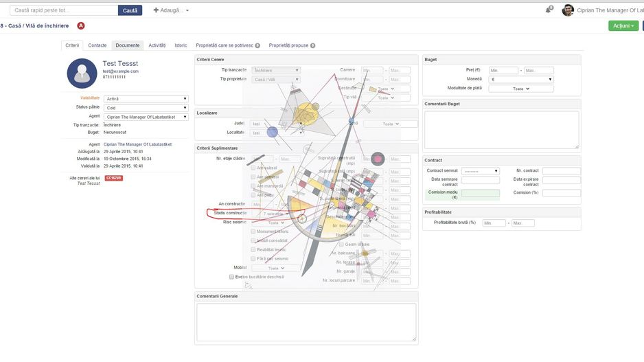This screenshot has height=362, width=644.
Task: Click count badge on Proprietăți care se potrivesc
Action: (257, 45)
